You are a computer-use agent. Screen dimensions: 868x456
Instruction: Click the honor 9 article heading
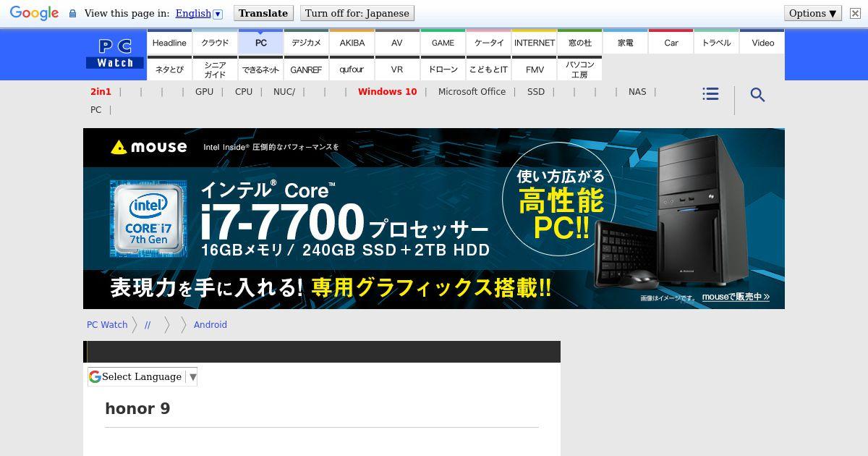[137, 408]
